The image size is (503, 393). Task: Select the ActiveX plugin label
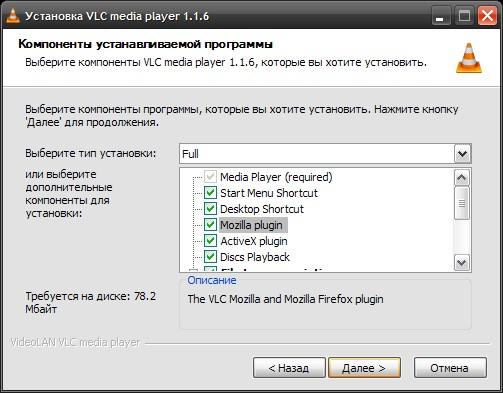coord(254,241)
